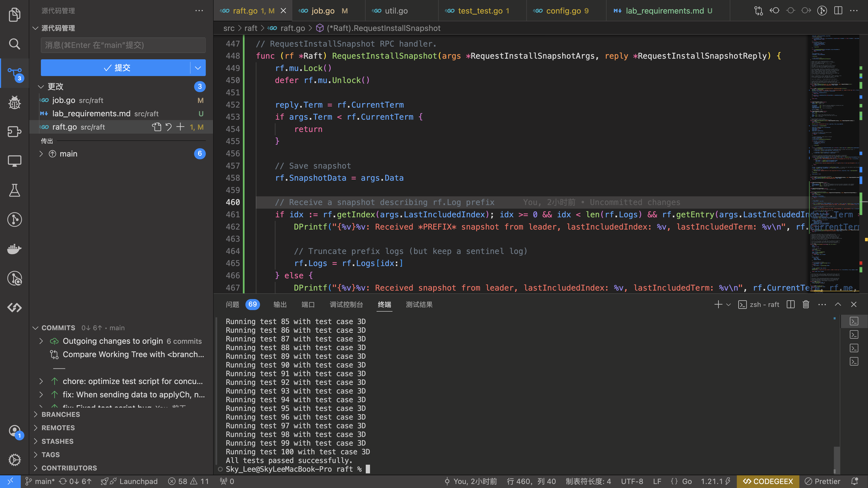Image resolution: width=868 pixels, height=488 pixels.
Task: Click the commit message input field
Action: tap(123, 45)
